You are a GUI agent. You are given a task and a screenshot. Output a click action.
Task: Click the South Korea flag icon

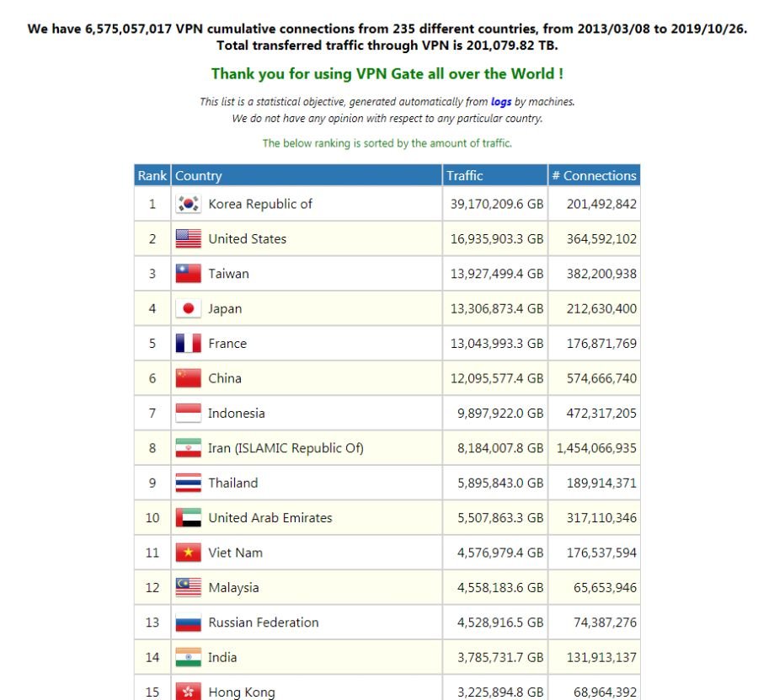click(x=188, y=204)
